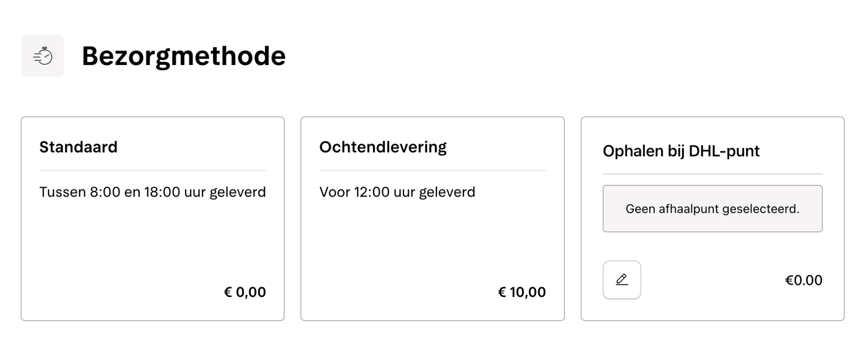Click the stopwatch icon next to Bezorgmethode
This screenshot has height=344, width=868.
click(43, 55)
